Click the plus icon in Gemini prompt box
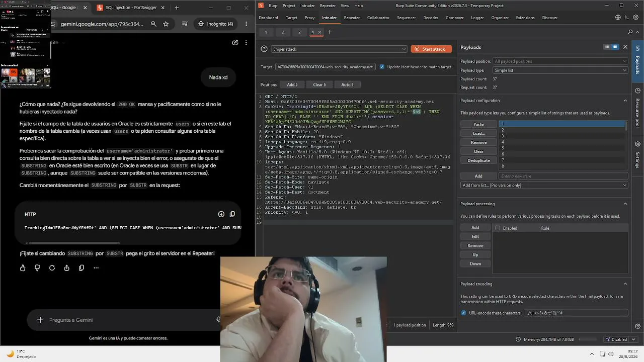This screenshot has height=362, width=644. (x=40, y=320)
